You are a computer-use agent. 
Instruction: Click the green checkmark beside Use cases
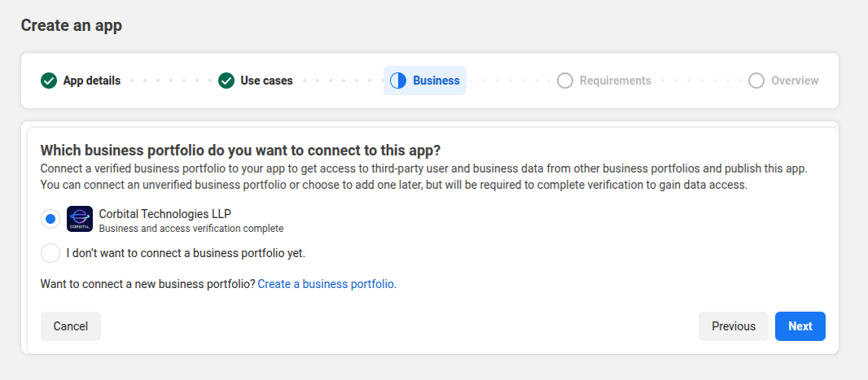pyautogui.click(x=226, y=81)
